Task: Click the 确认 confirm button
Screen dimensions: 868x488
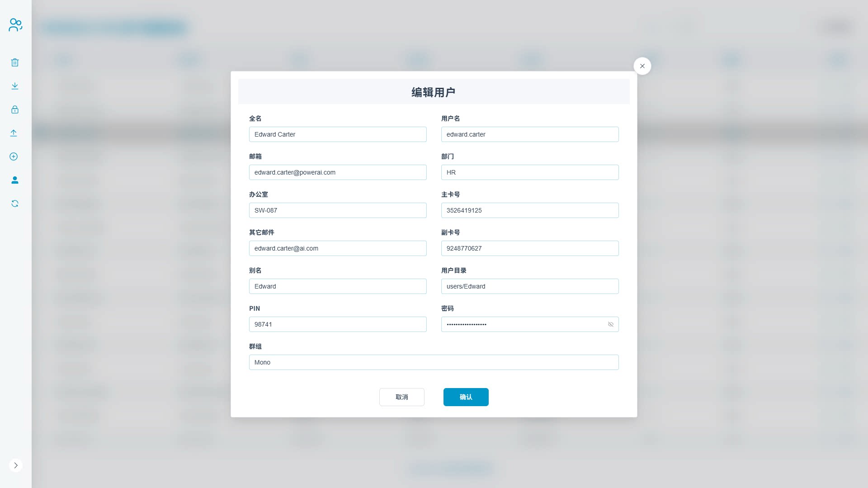Action: [x=466, y=397]
